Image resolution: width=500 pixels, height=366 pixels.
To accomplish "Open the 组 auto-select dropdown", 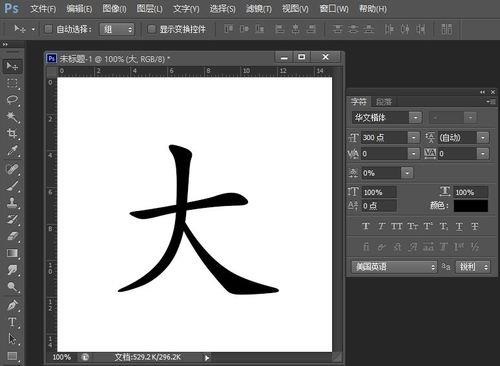I will 117,29.
